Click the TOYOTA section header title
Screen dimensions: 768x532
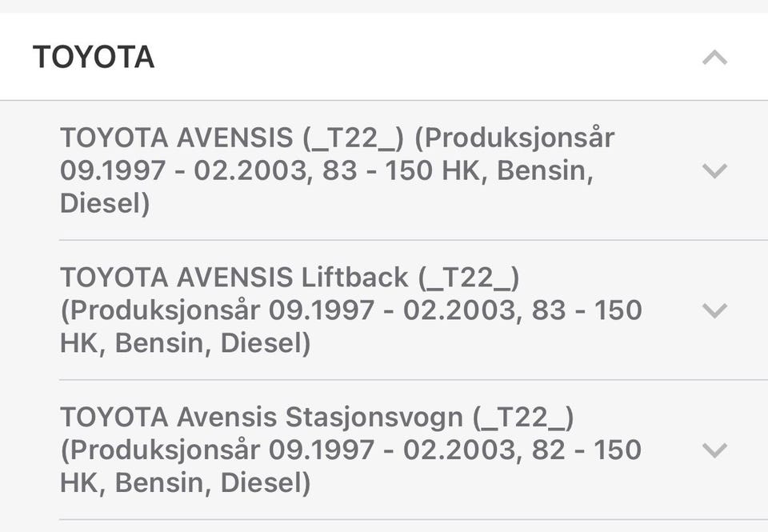[94, 58]
